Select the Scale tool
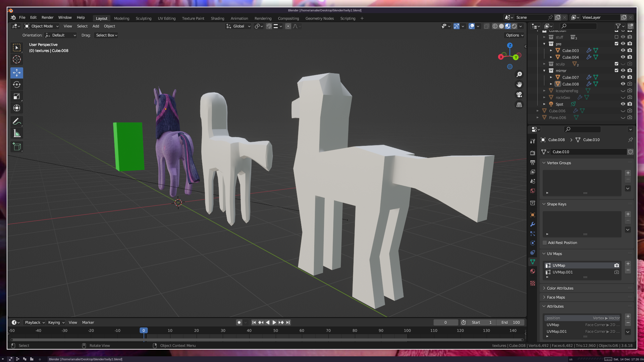644x362 pixels. 17,97
